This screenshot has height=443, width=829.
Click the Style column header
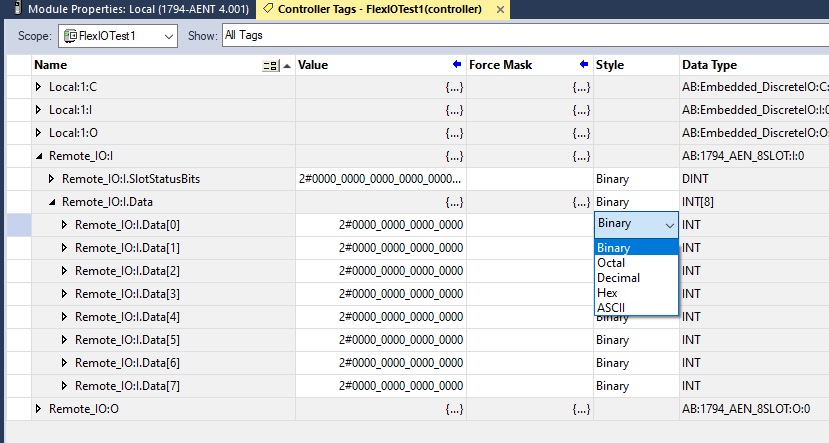click(636, 65)
